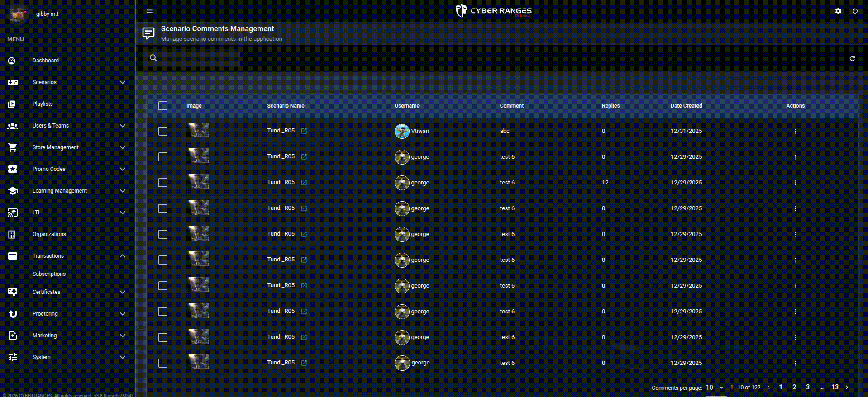The image size is (868, 397).
Task: Open the Subscriptions link
Action: pyautogui.click(x=49, y=274)
